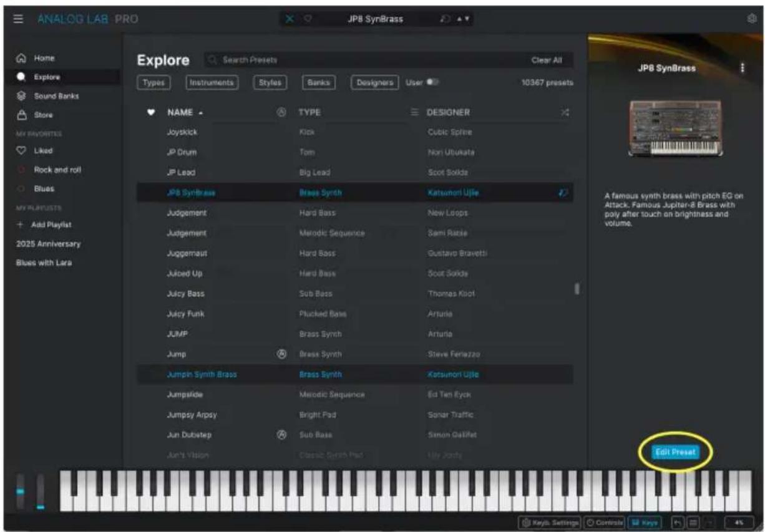Select the JUMP preset by Arturia
This screenshot has width=765, height=532.
[x=354, y=334]
